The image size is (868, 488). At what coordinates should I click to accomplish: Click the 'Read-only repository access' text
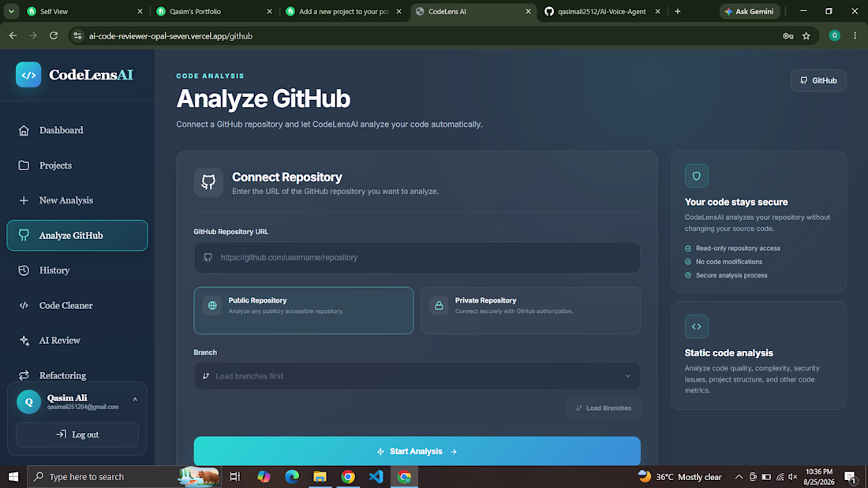click(738, 248)
